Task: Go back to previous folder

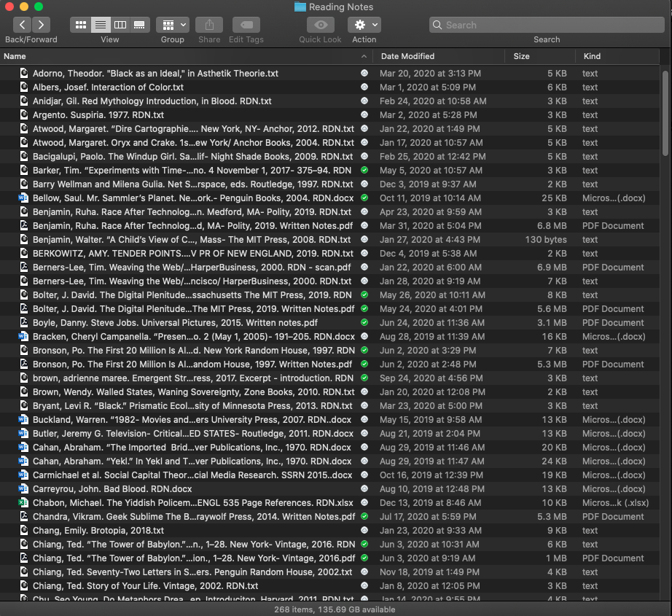Action: pos(22,25)
